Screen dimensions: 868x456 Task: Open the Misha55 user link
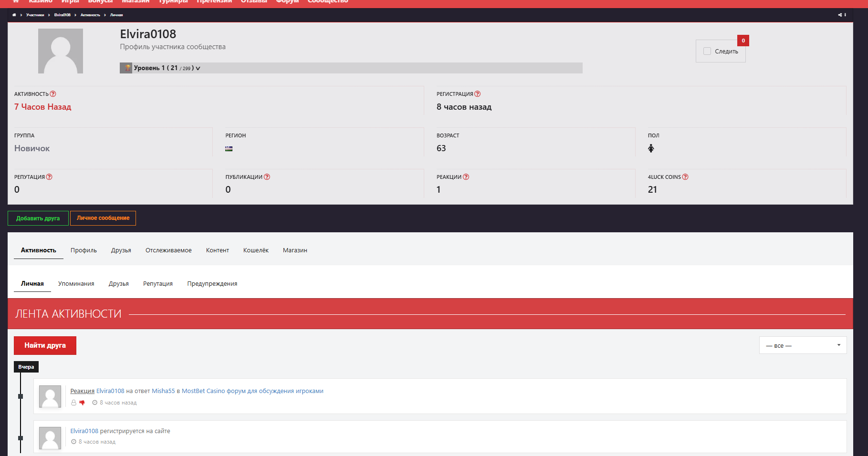tap(163, 391)
